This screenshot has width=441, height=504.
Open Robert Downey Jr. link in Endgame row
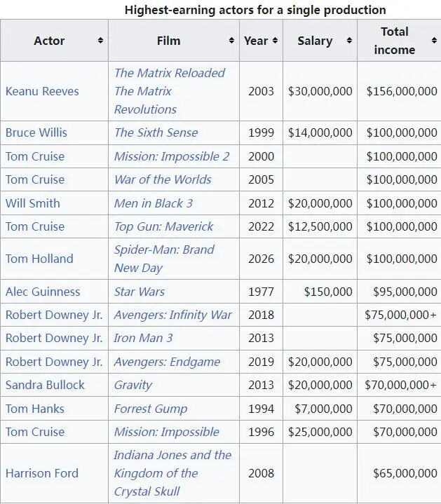(54, 362)
